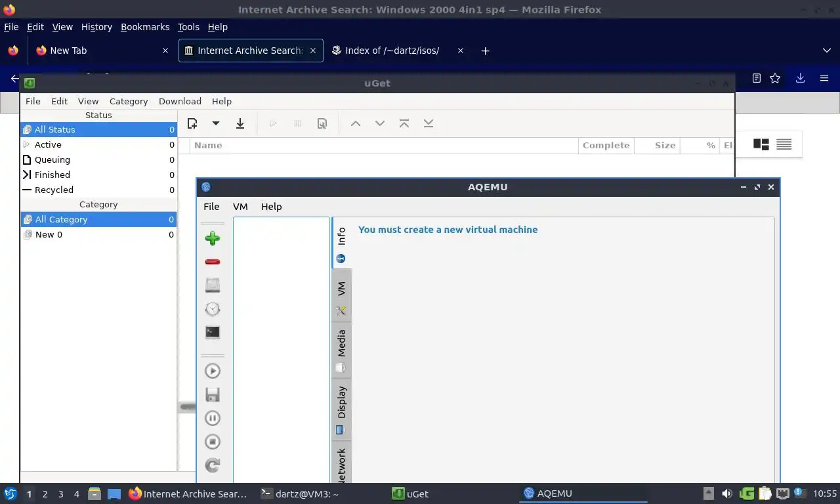Open the uGet Help menu
The width and height of the screenshot is (840, 504).
[x=222, y=101]
